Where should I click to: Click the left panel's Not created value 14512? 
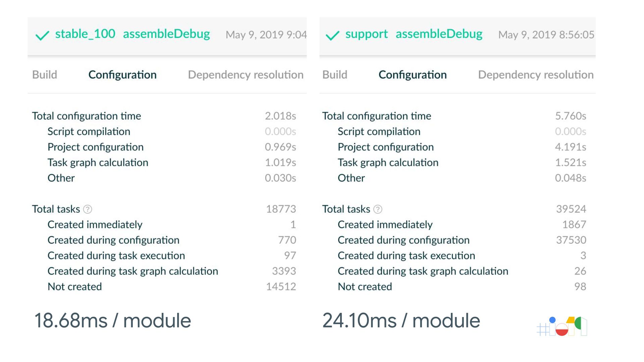tap(281, 287)
